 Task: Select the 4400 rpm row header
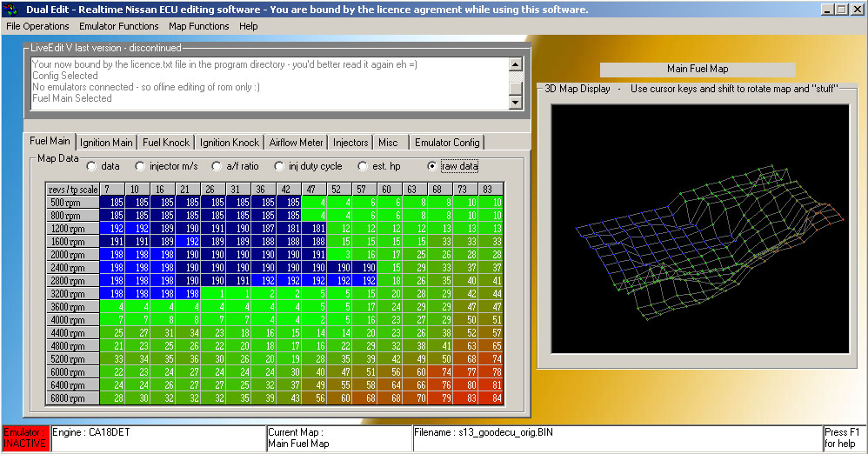point(73,333)
